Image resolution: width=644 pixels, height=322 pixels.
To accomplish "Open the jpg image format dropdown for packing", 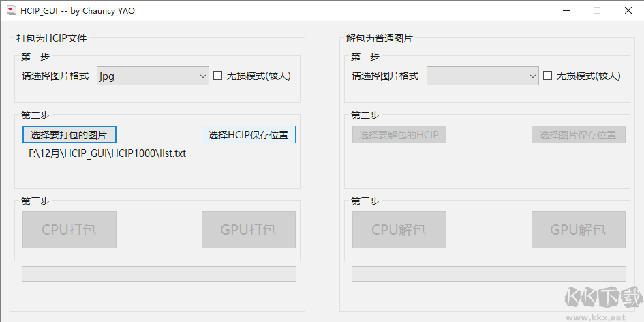I will (x=153, y=76).
